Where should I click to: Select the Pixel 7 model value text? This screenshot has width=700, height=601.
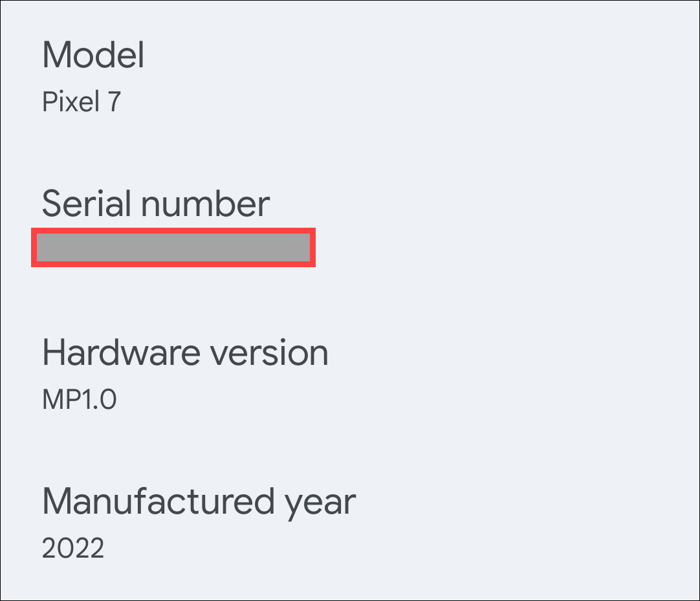(x=80, y=102)
